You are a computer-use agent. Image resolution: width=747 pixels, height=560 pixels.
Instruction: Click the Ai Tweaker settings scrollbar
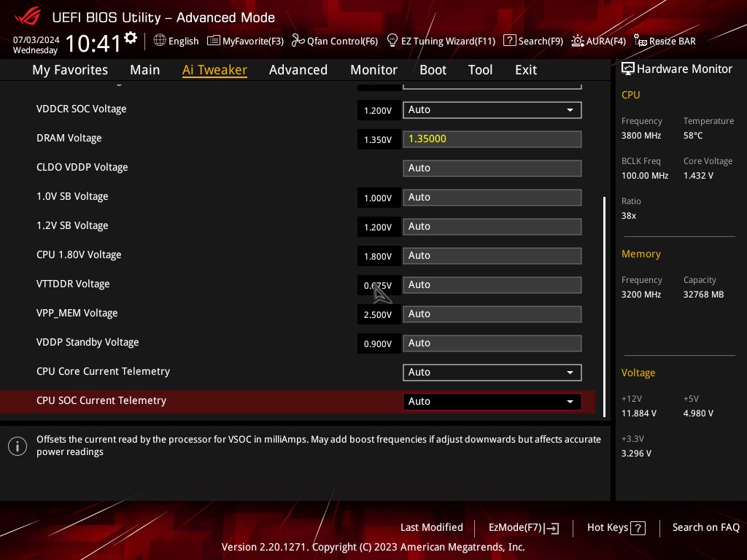coord(605,307)
